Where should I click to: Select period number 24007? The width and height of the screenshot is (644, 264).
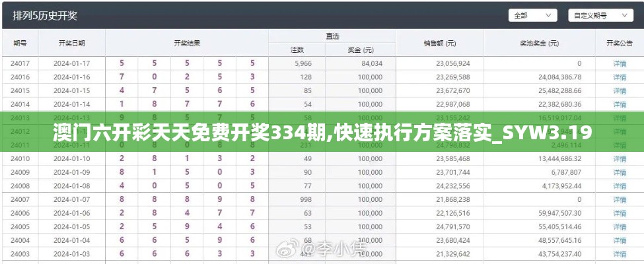pos(20,199)
